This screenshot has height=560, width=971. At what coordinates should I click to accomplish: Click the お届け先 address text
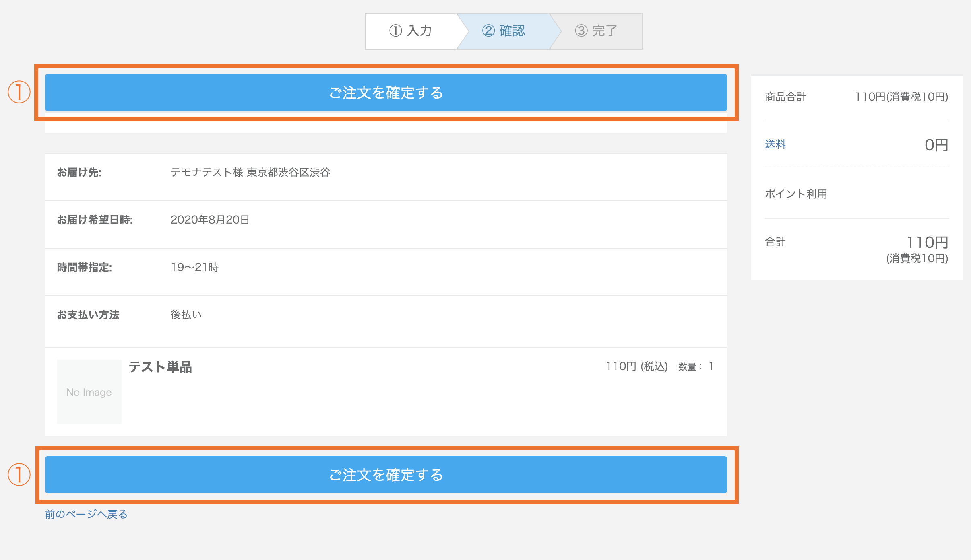point(250,173)
